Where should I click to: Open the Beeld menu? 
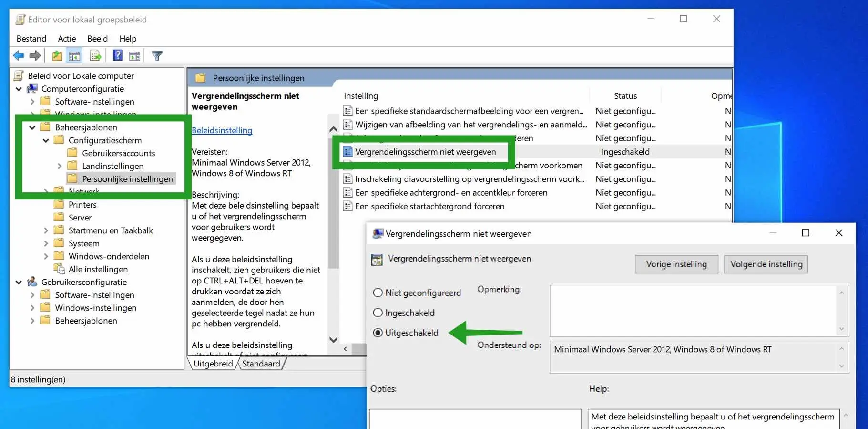[97, 39]
